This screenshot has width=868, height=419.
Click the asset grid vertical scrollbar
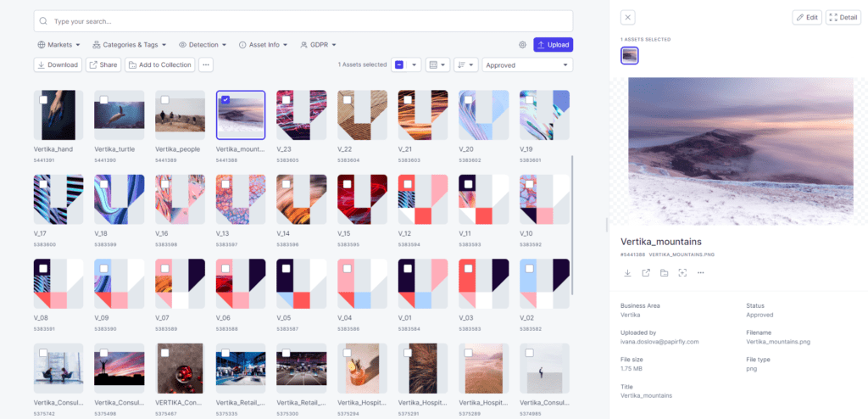tap(572, 225)
